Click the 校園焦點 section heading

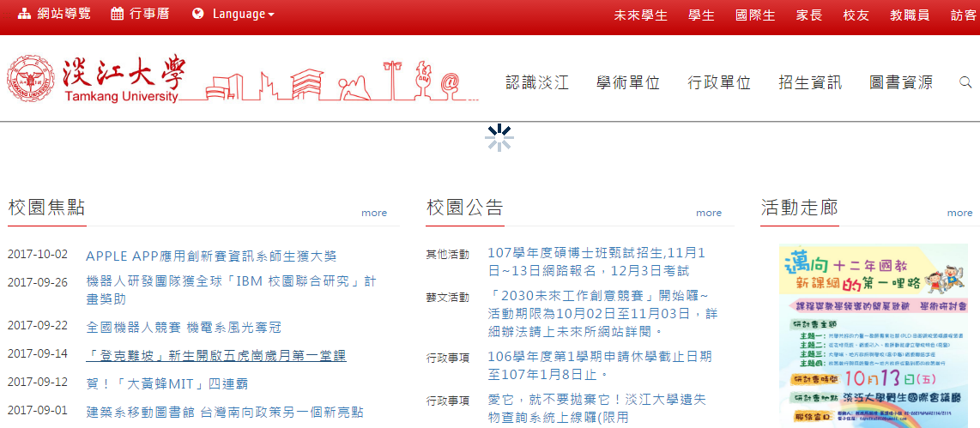(x=47, y=208)
